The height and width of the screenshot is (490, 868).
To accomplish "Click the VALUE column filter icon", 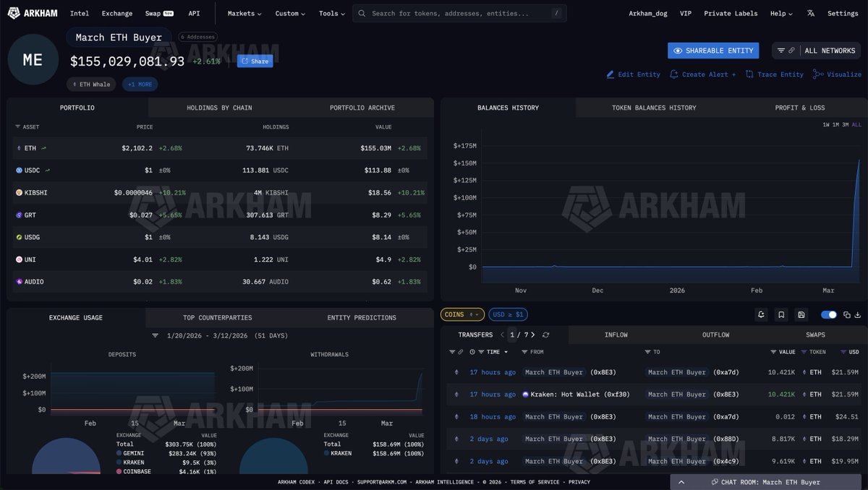I will coord(774,352).
